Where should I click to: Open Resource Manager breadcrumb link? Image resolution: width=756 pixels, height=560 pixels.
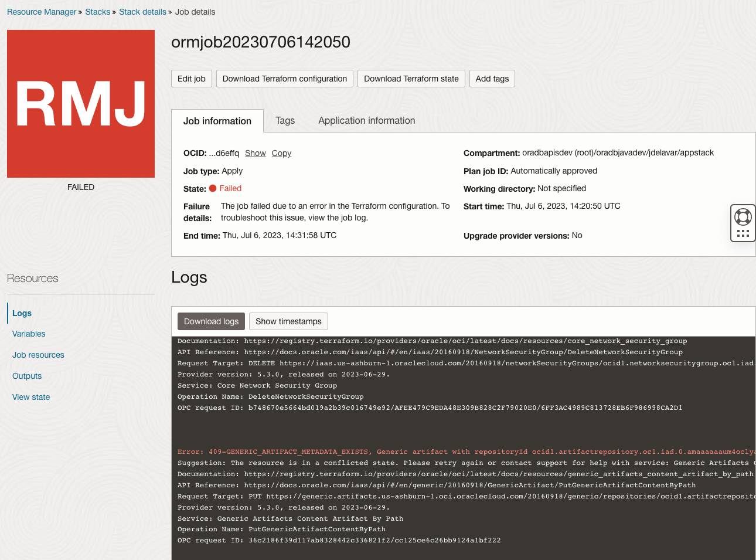click(42, 12)
